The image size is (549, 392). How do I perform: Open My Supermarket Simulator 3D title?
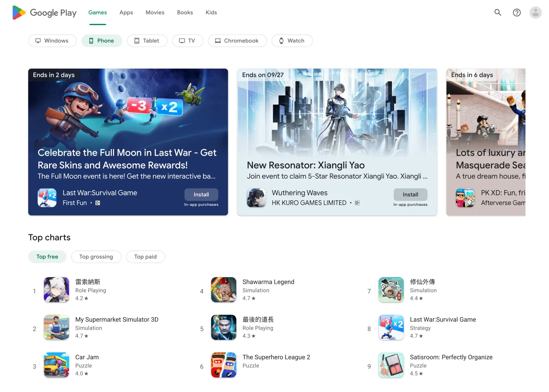(x=117, y=319)
